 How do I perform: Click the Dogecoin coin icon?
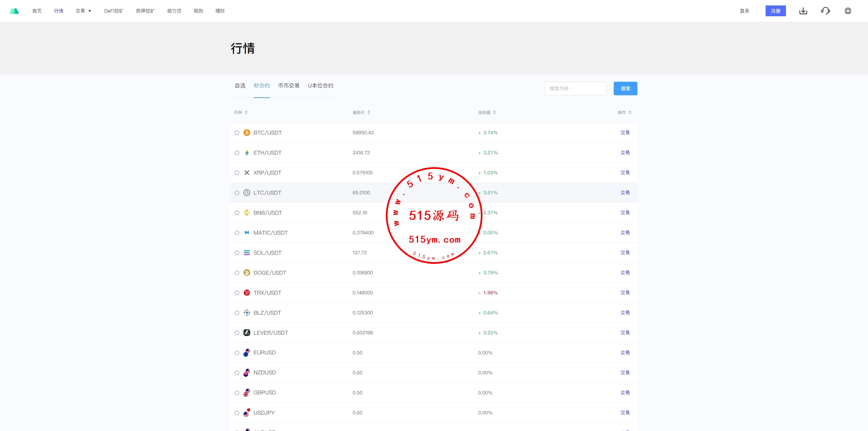point(247,273)
